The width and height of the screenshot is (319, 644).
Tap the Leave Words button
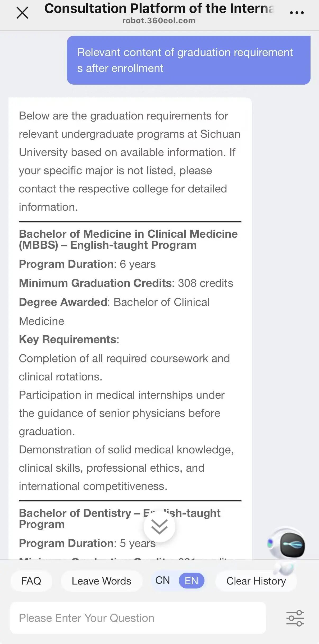tap(101, 581)
